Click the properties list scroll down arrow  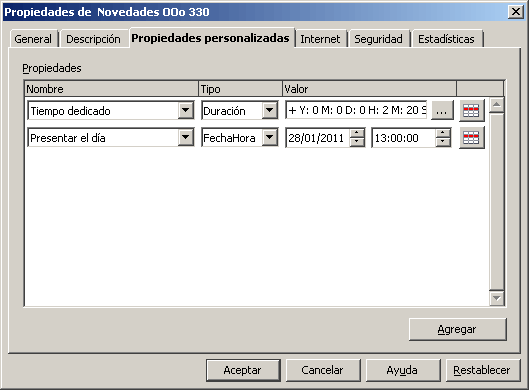[497, 298]
